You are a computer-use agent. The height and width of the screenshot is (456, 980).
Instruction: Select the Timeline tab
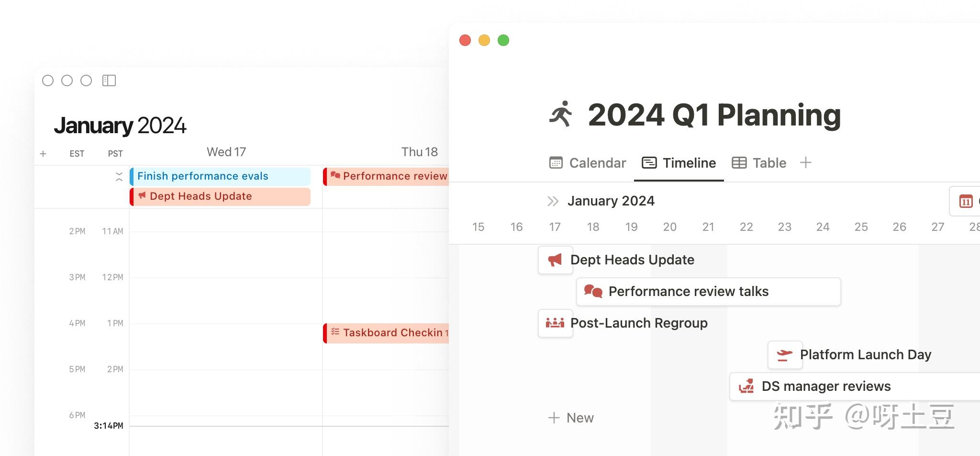pyautogui.click(x=678, y=163)
